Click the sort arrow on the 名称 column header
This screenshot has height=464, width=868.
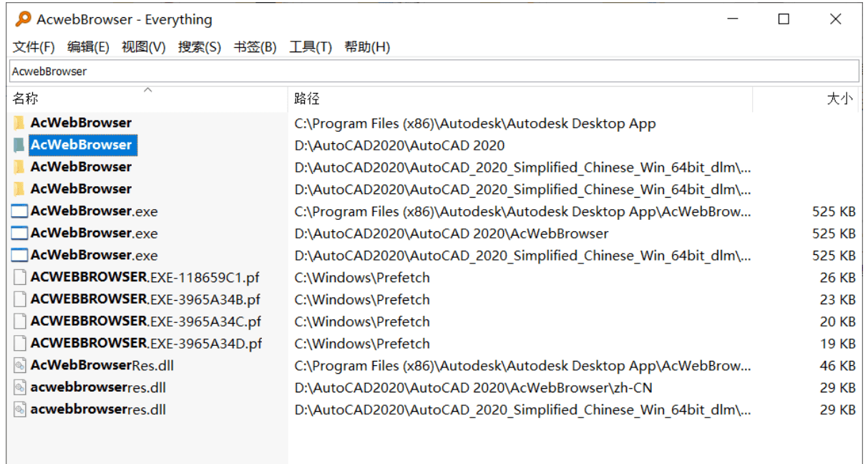(x=149, y=92)
